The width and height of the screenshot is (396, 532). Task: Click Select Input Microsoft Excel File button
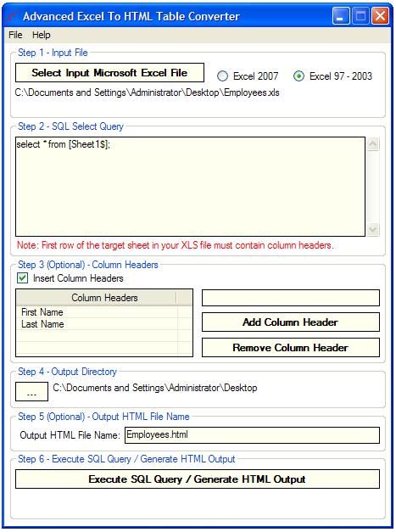point(109,73)
